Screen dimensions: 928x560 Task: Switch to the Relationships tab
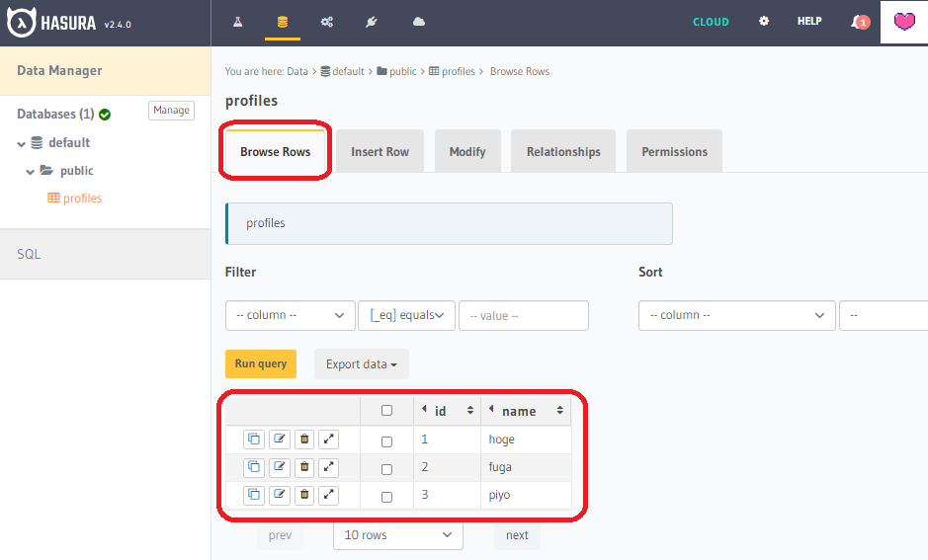point(563,151)
